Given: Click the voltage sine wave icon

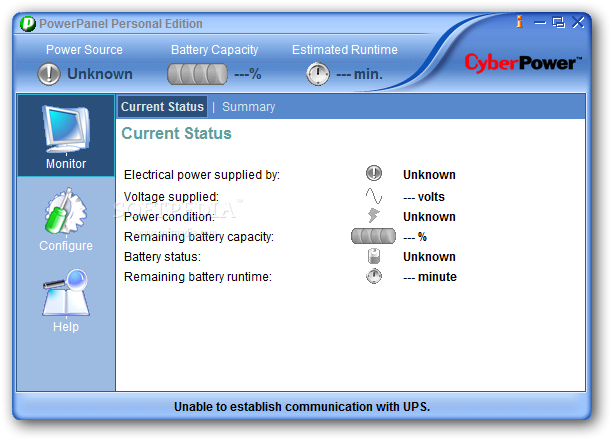Looking at the screenshot, I should [x=374, y=196].
